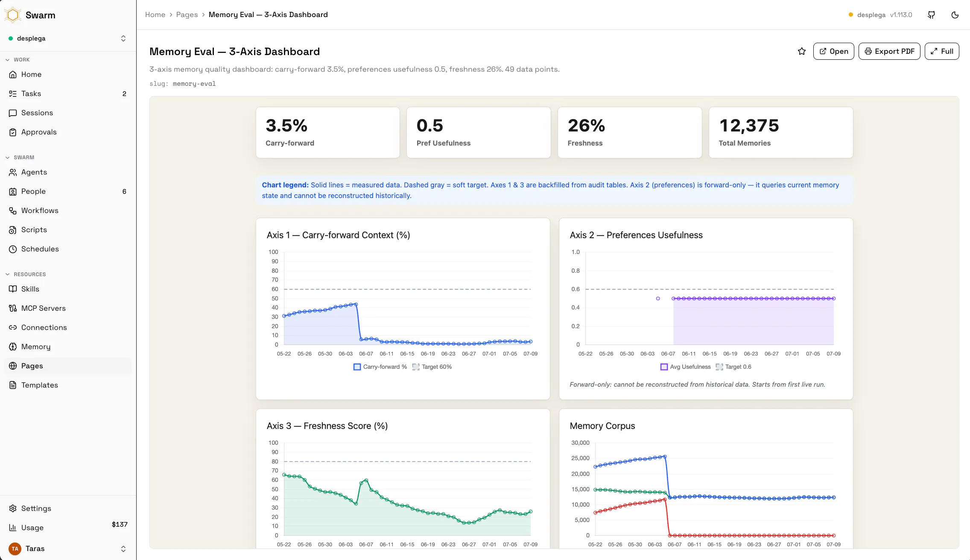This screenshot has width=970, height=560.
Task: Go to Home breadcrumb link
Action: point(155,15)
